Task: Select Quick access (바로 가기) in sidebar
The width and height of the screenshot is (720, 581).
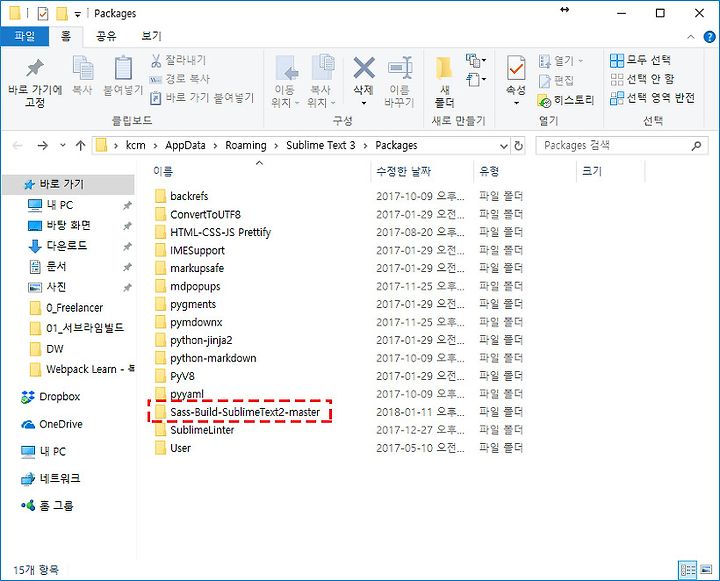Action: [69, 184]
